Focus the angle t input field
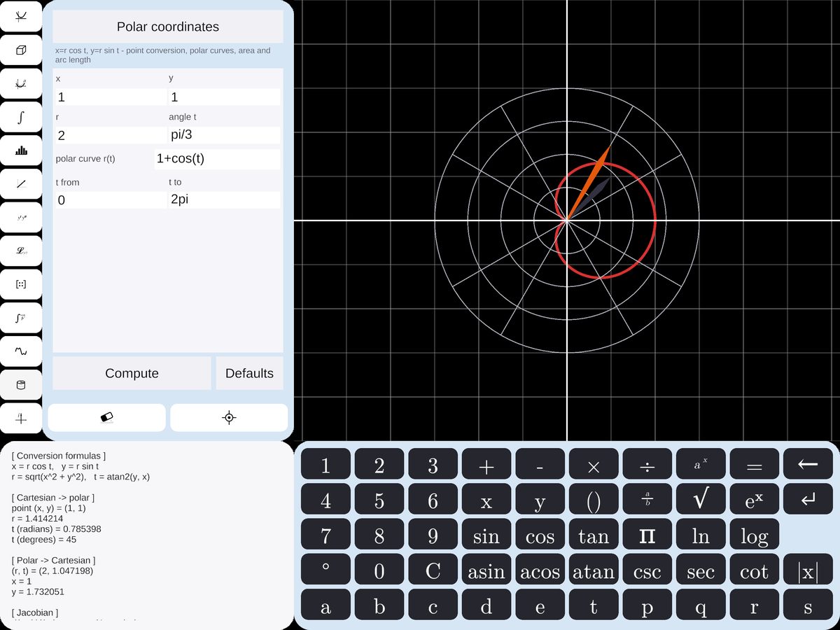Viewport: 840px width, 630px height. [x=224, y=135]
